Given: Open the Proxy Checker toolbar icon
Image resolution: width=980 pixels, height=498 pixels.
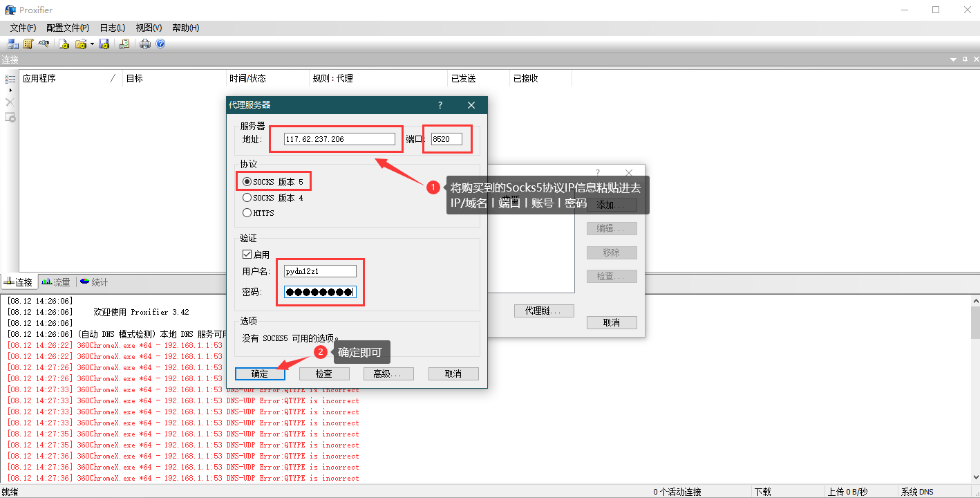Looking at the screenshot, I should (124, 44).
